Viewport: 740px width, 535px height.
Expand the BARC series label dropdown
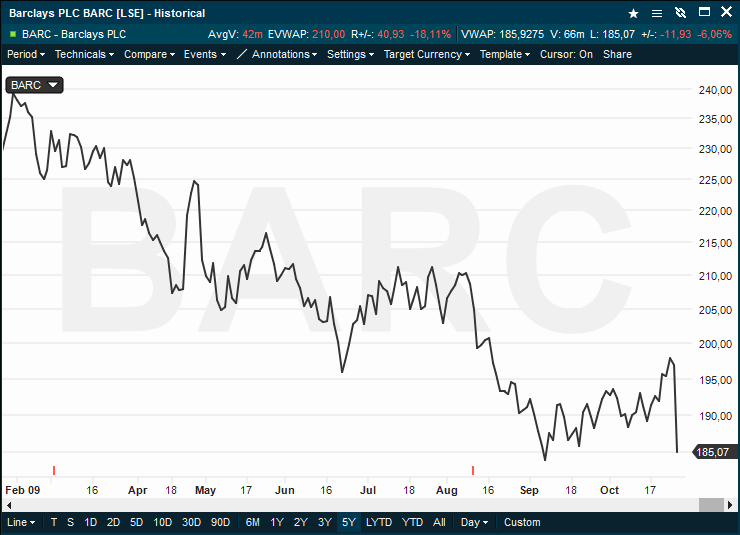click(x=34, y=85)
